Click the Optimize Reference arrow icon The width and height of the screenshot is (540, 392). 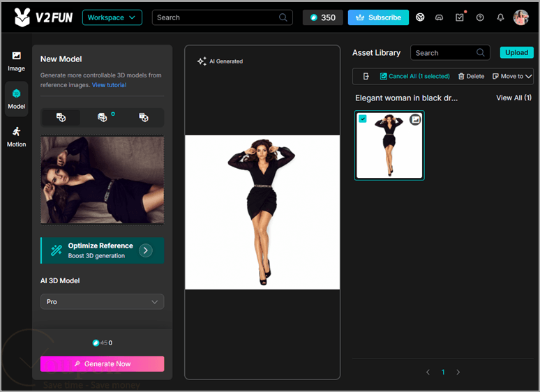(146, 250)
